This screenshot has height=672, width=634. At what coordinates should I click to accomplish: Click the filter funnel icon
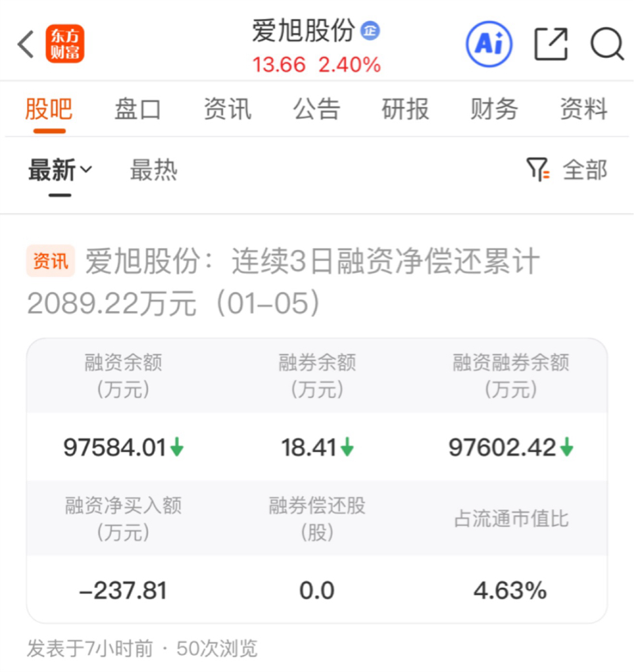(x=538, y=170)
